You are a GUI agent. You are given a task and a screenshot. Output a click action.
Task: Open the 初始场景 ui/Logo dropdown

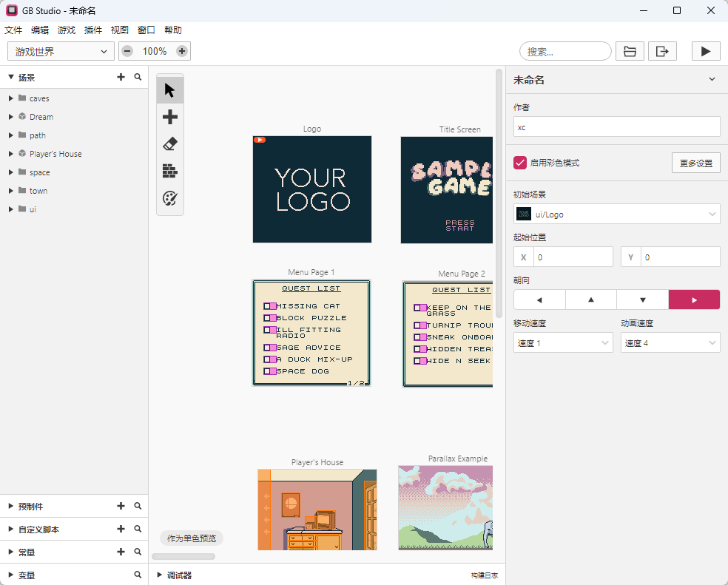[x=616, y=214]
